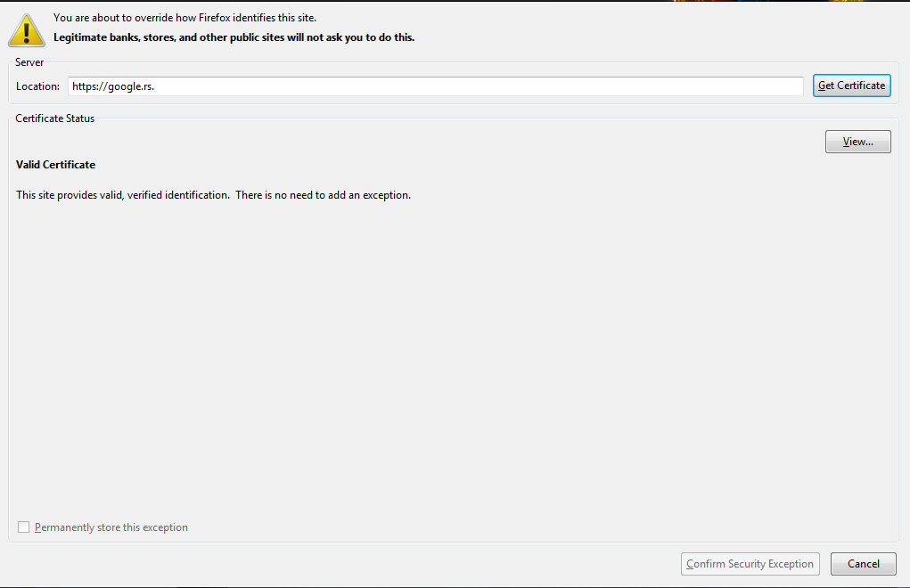Cancel the security exception dialog

coord(863,564)
